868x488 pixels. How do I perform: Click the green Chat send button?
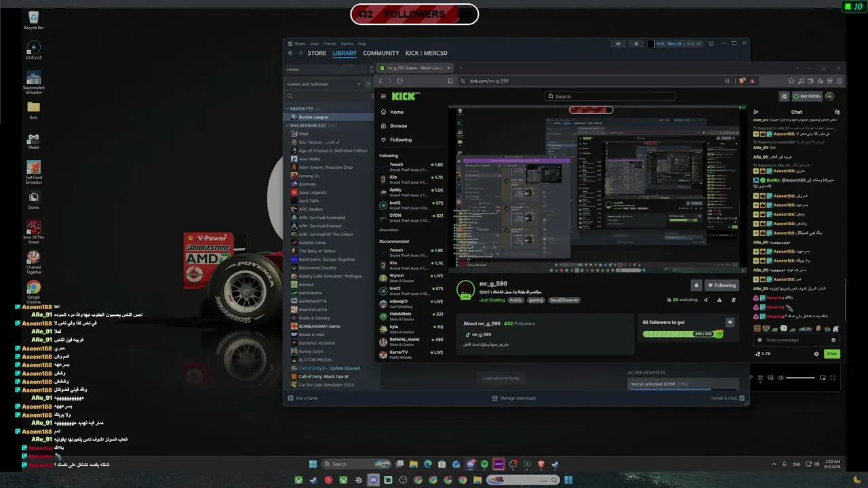click(x=832, y=354)
